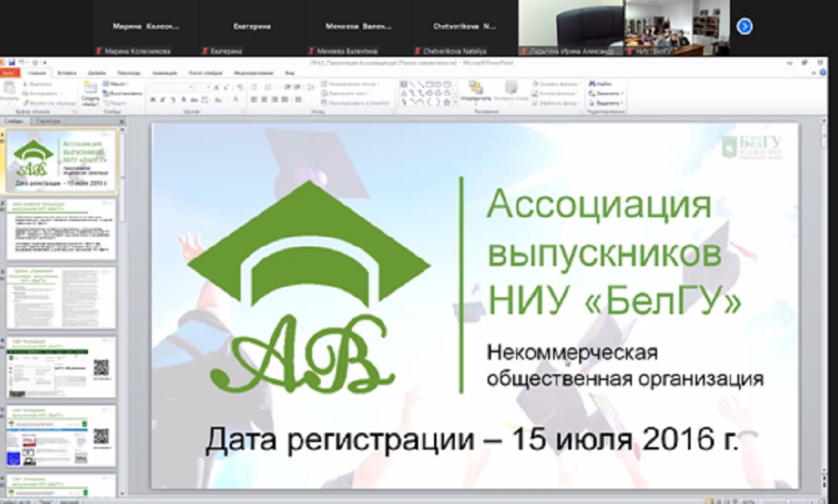Switch to the Structure (Структура) pane tab
Screen dimensions: 838x504
[48, 121]
